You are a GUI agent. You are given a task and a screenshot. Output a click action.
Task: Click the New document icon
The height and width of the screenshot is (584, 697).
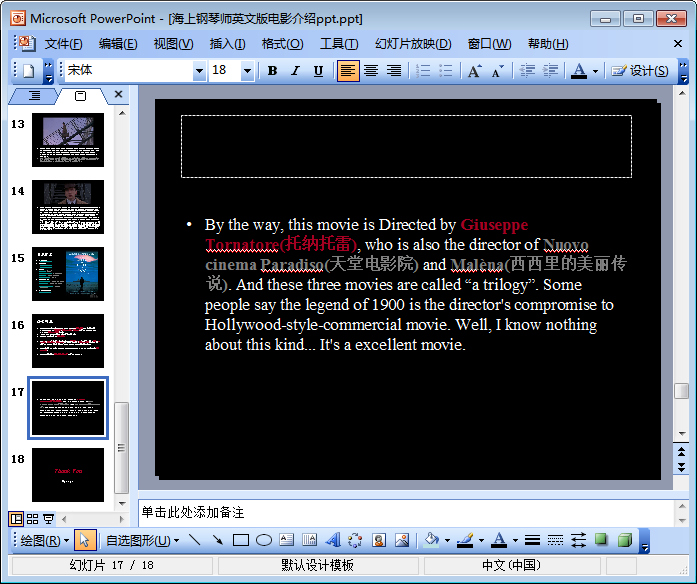pyautogui.click(x=29, y=71)
